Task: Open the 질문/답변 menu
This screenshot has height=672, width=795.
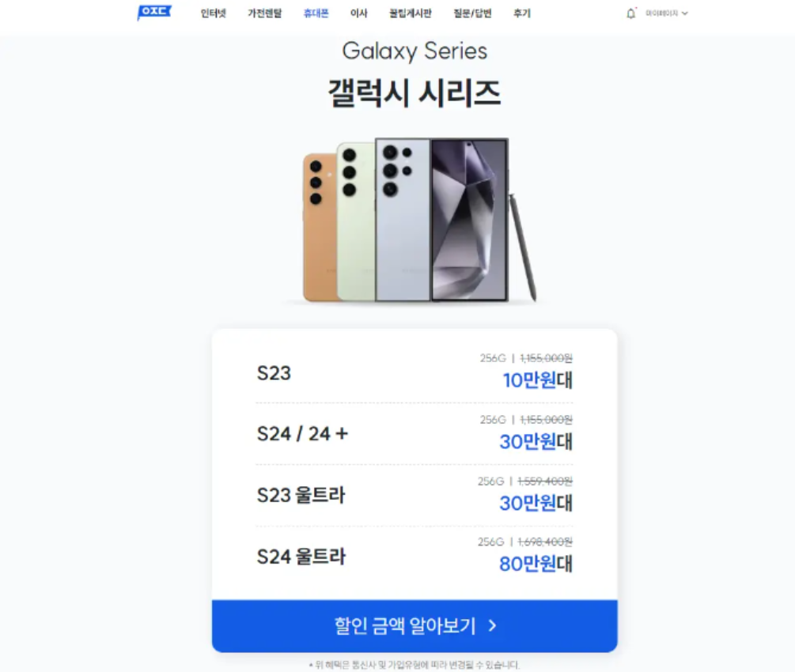Action: [472, 13]
